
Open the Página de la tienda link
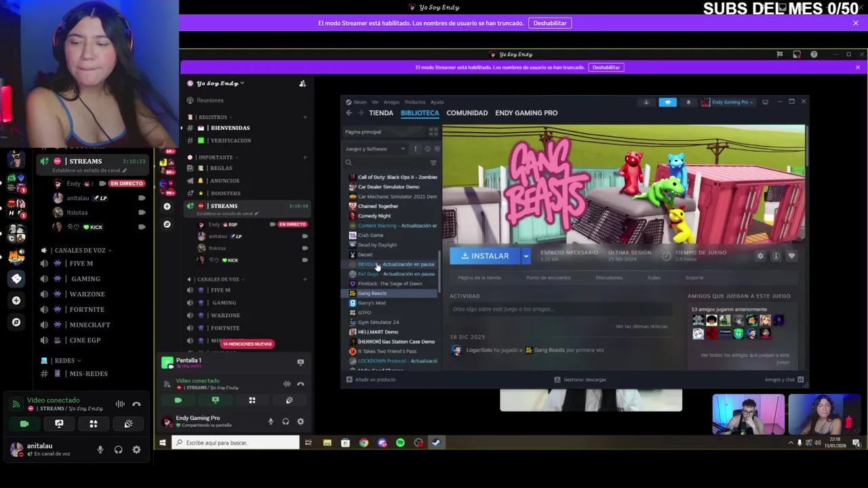pyautogui.click(x=479, y=278)
